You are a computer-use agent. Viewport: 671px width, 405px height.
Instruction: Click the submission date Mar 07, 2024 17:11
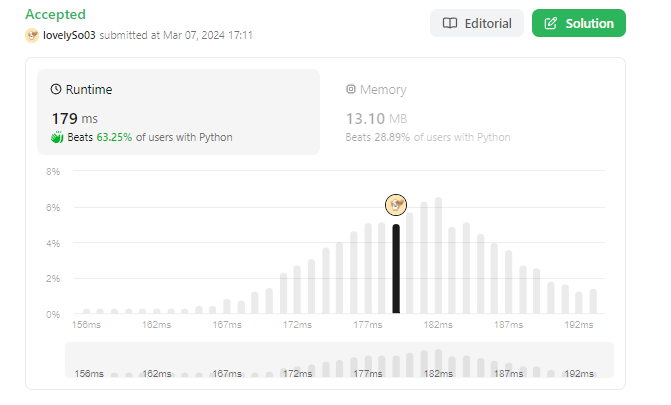(x=208, y=35)
